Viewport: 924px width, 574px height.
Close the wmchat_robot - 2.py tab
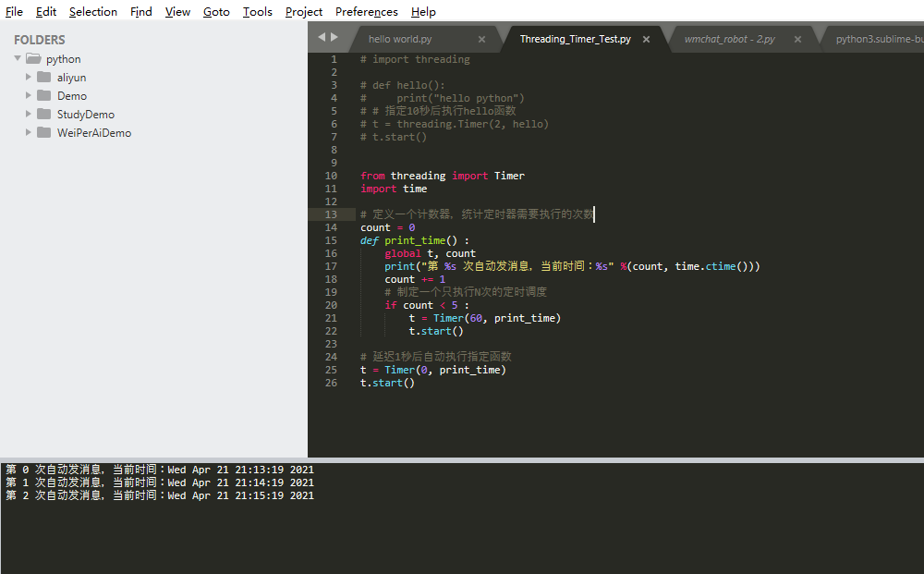(x=797, y=39)
